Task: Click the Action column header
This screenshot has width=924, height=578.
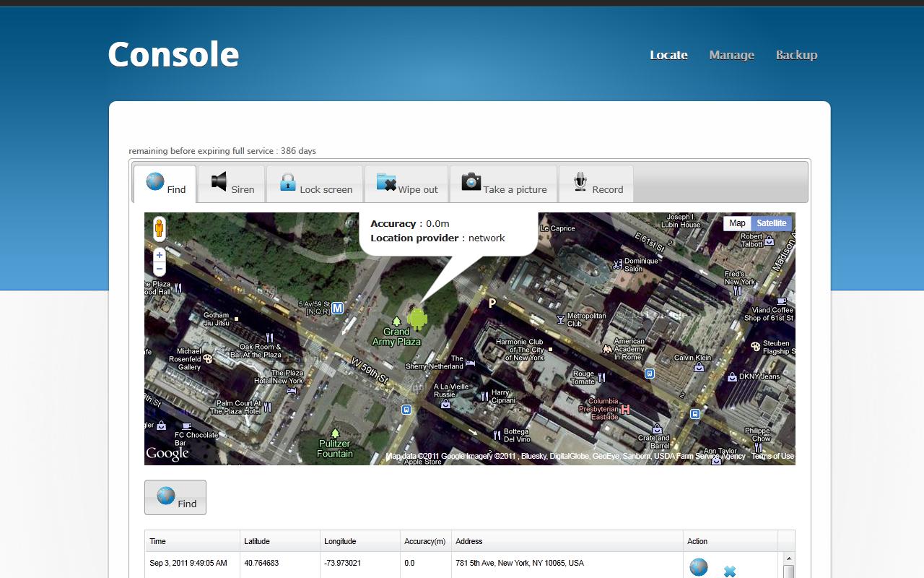Action: 731,541
